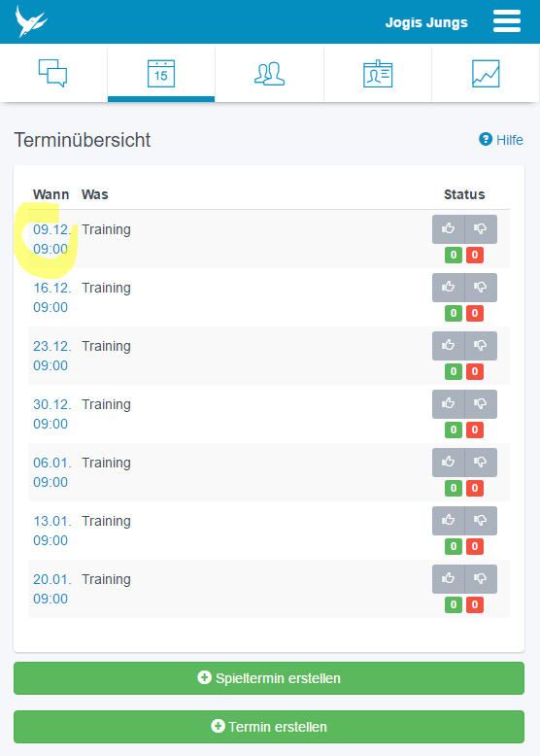Open the chat messages tab

tap(53, 73)
